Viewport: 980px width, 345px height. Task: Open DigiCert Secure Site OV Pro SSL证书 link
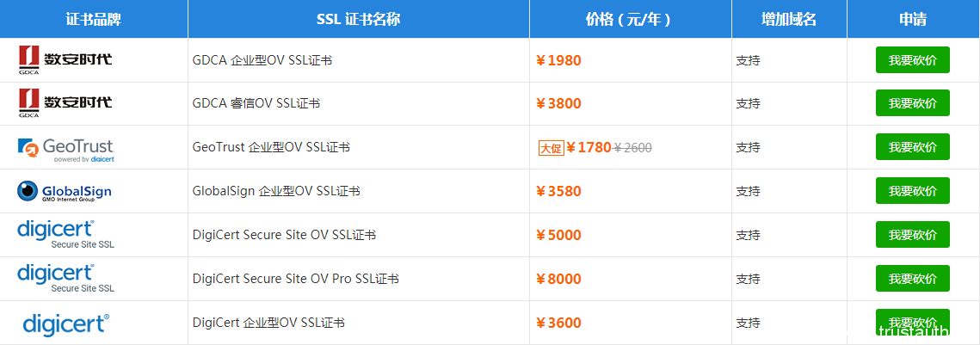[x=296, y=279]
